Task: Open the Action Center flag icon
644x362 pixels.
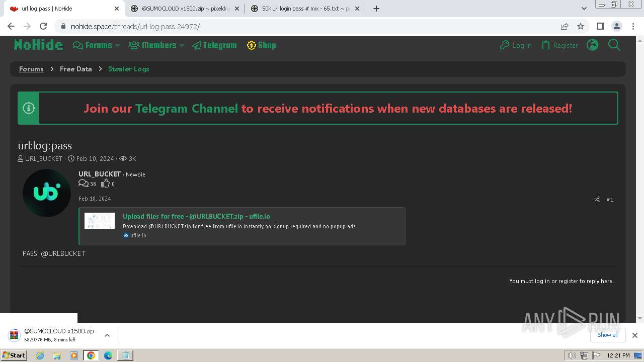Action: coord(596,355)
